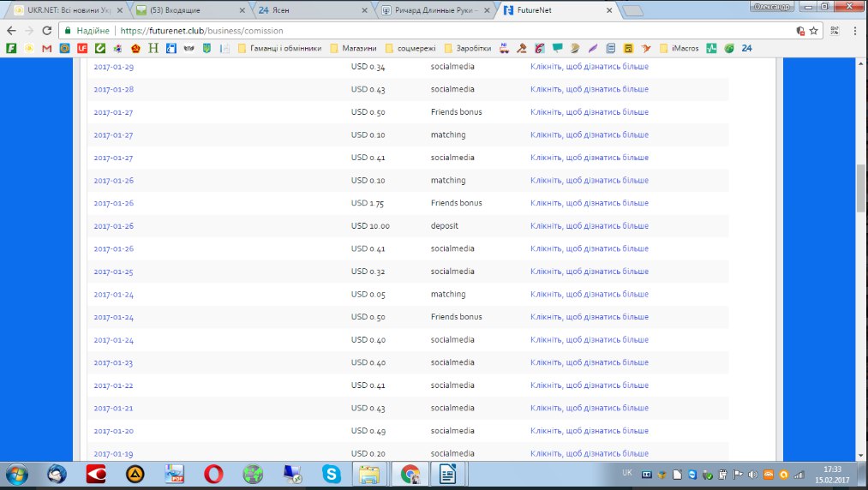Image resolution: width=868 pixels, height=490 pixels.
Task: Reload the page
Action: point(50,30)
